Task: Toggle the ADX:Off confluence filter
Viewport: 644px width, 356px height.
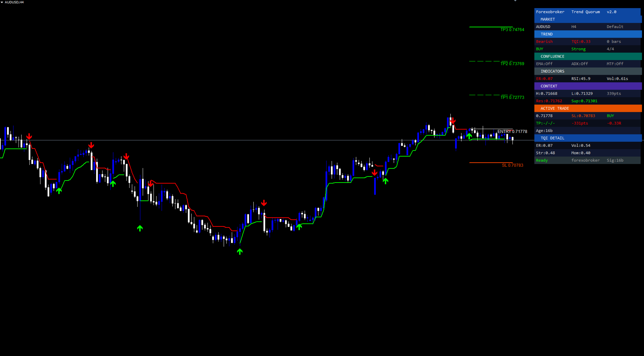Action: [580, 64]
